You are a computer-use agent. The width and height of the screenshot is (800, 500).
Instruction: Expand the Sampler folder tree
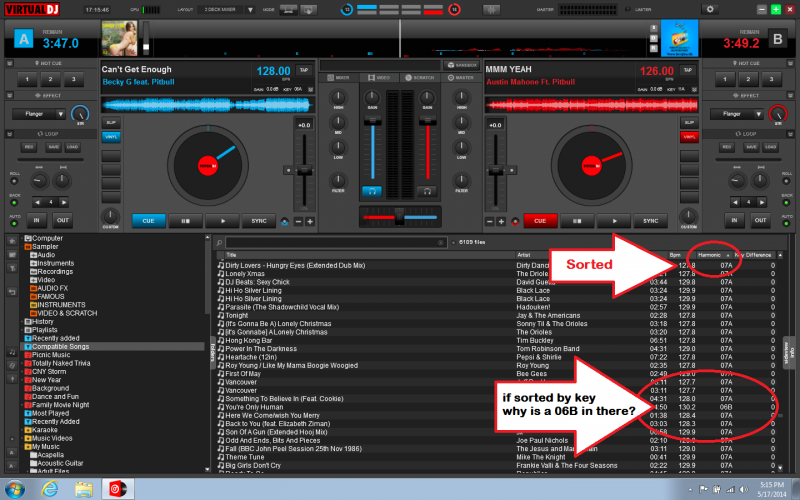(x=22, y=247)
